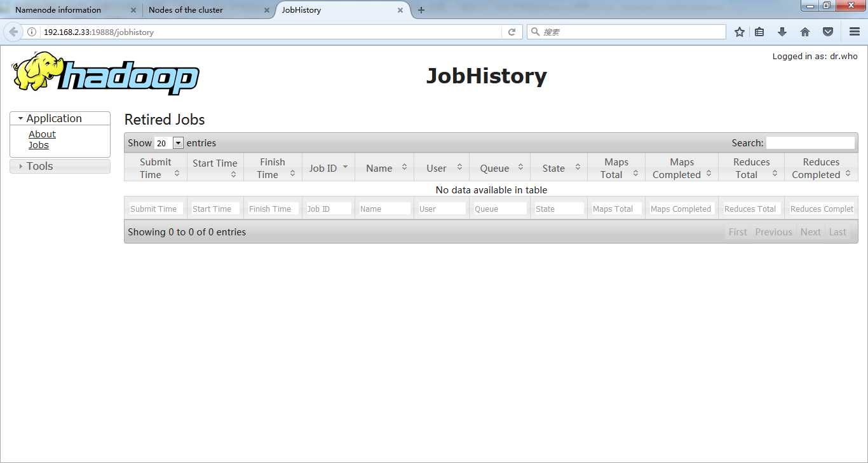This screenshot has height=463, width=868.
Task: Click the Last pagination button
Action: (x=837, y=232)
